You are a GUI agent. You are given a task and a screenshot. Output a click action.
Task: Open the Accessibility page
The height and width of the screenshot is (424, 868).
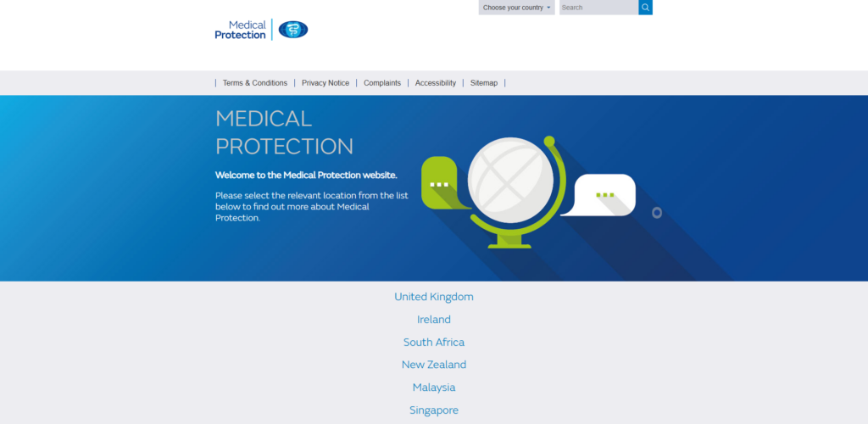(436, 83)
